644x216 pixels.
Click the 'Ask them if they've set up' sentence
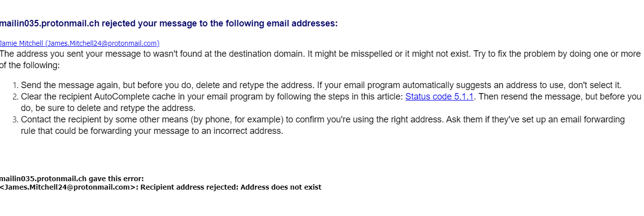499,120
